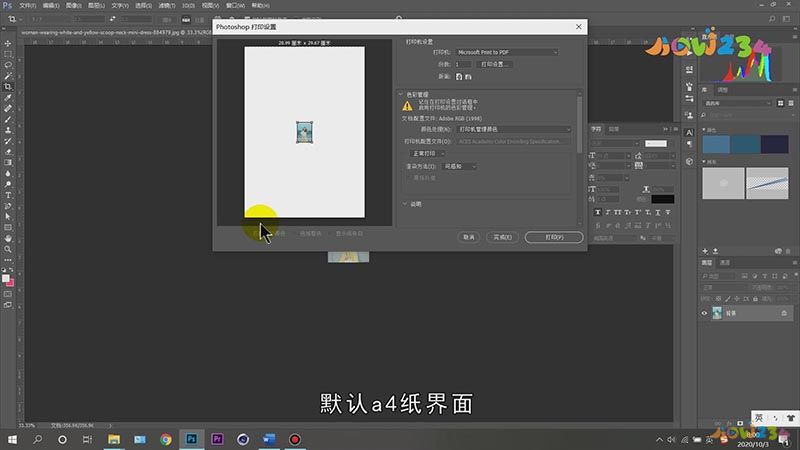
Task: Switch Libraries panel to grid view
Action: [x=780, y=103]
